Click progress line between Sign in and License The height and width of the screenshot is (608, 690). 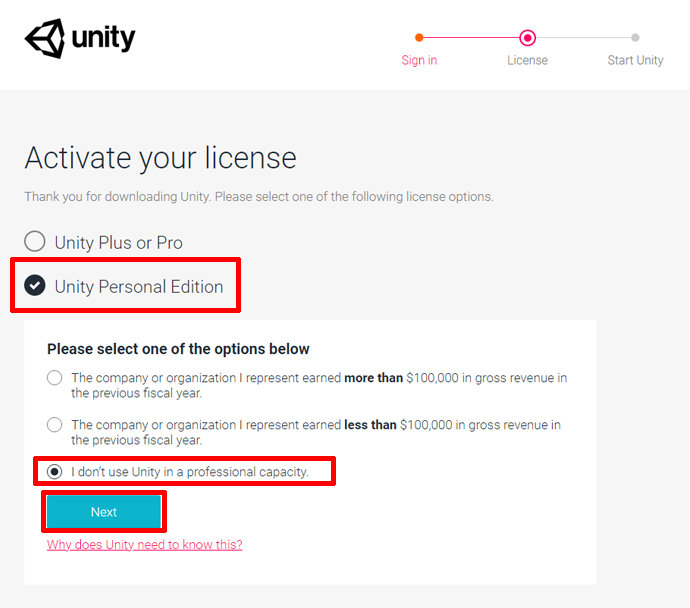[471, 38]
